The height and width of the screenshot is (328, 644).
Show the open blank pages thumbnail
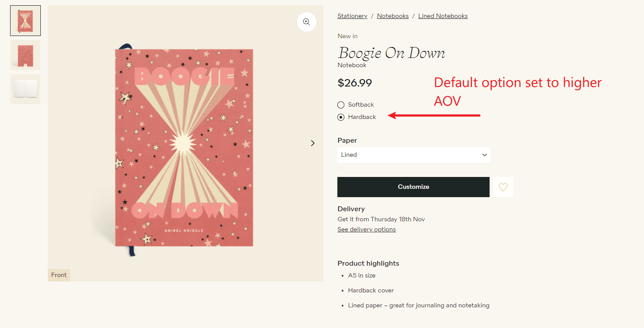[25, 89]
